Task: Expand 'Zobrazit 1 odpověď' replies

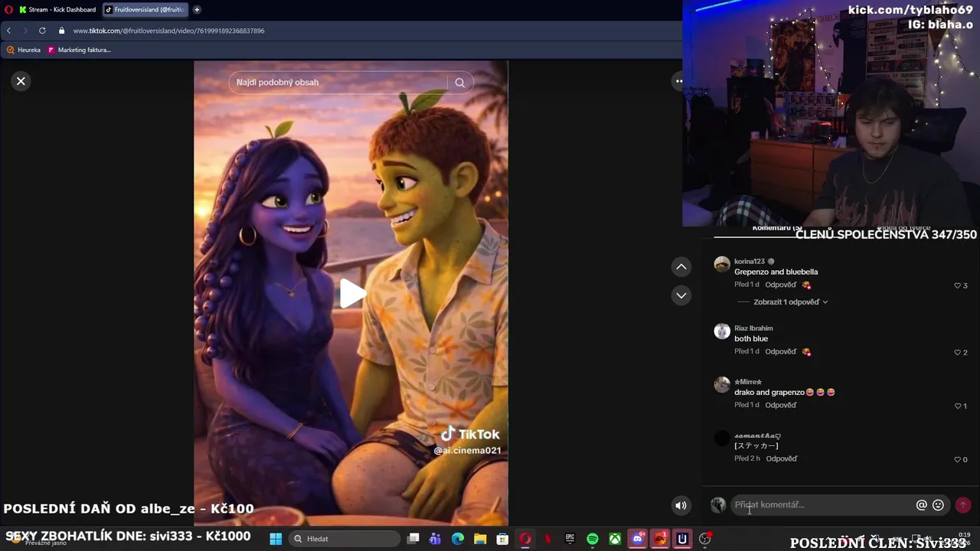Action: tap(791, 302)
